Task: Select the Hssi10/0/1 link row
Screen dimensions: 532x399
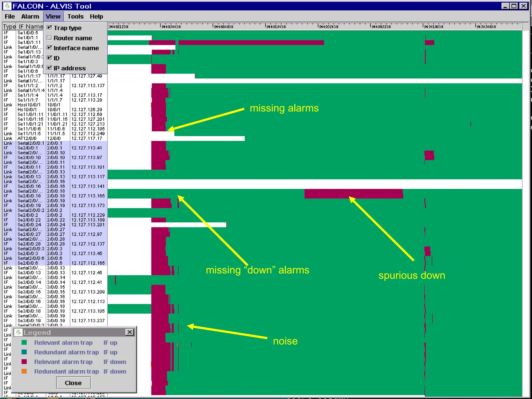Action: 29,105
